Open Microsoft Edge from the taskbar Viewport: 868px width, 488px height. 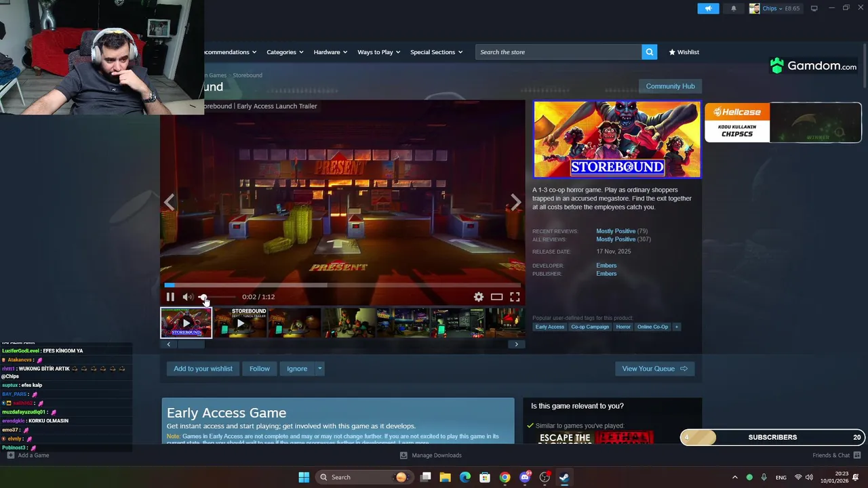pyautogui.click(x=465, y=477)
